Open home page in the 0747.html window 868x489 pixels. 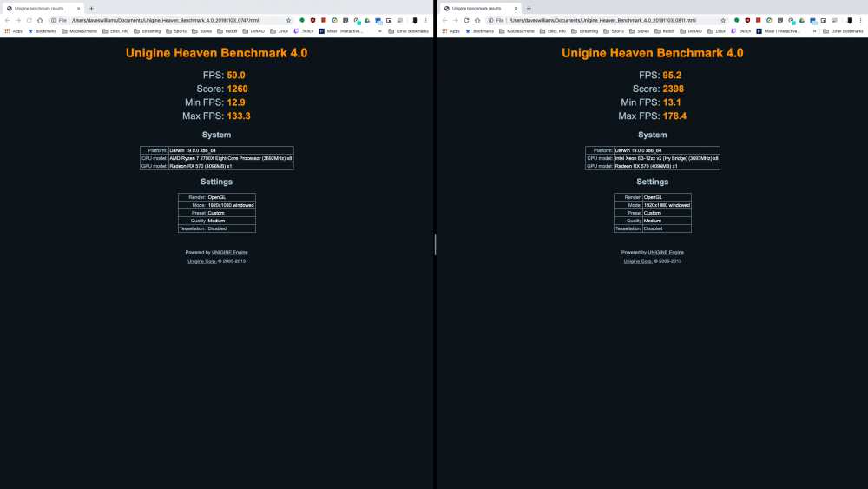tap(40, 21)
